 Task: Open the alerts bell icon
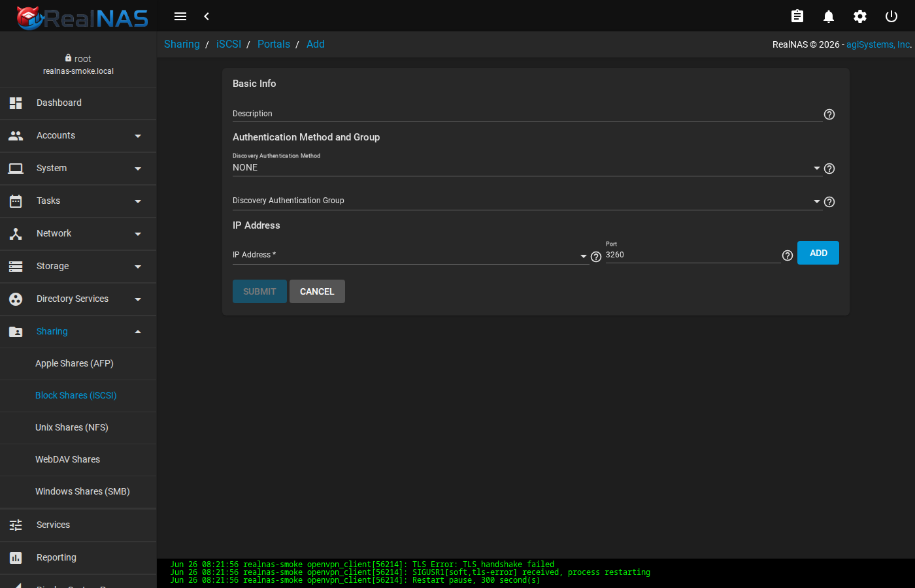point(829,16)
